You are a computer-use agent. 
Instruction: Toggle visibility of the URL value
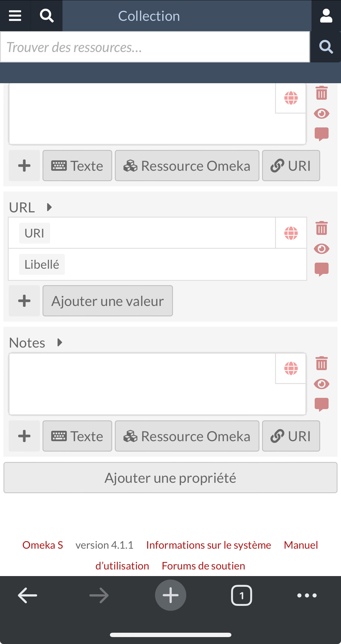coord(322,248)
